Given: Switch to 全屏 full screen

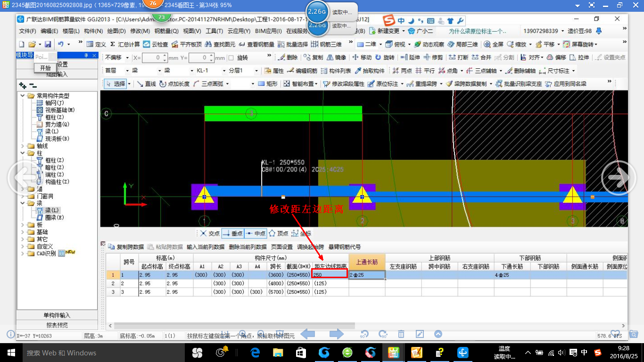Looking at the screenshot, I should click(x=494, y=44).
